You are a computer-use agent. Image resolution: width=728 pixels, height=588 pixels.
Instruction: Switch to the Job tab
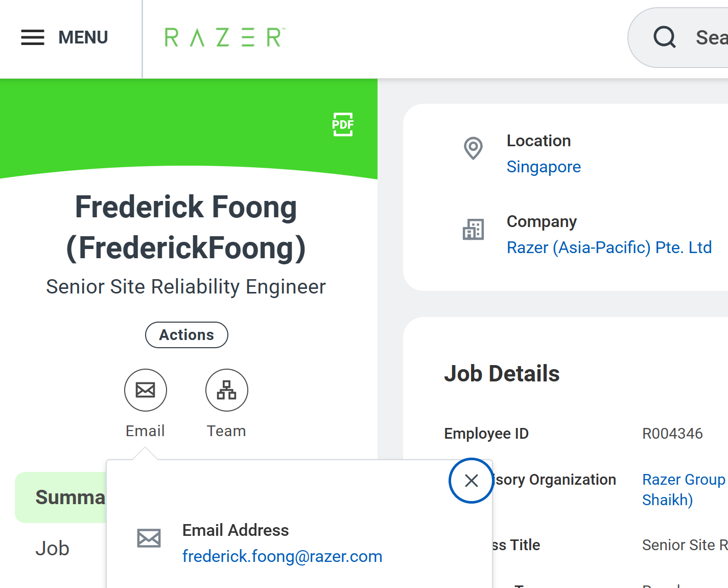coord(53,549)
